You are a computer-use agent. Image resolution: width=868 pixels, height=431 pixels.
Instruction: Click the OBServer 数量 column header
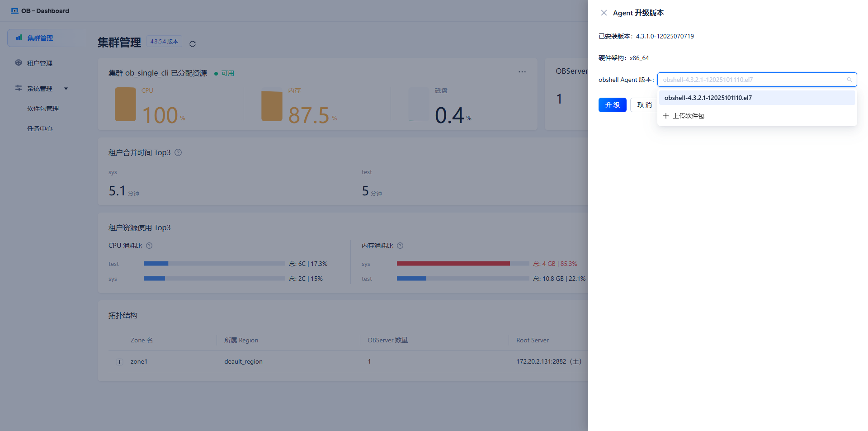pyautogui.click(x=388, y=340)
